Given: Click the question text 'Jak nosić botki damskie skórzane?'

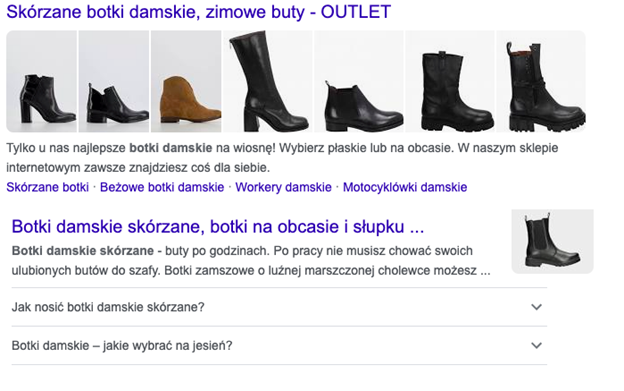Looking at the screenshot, I should point(108,307).
